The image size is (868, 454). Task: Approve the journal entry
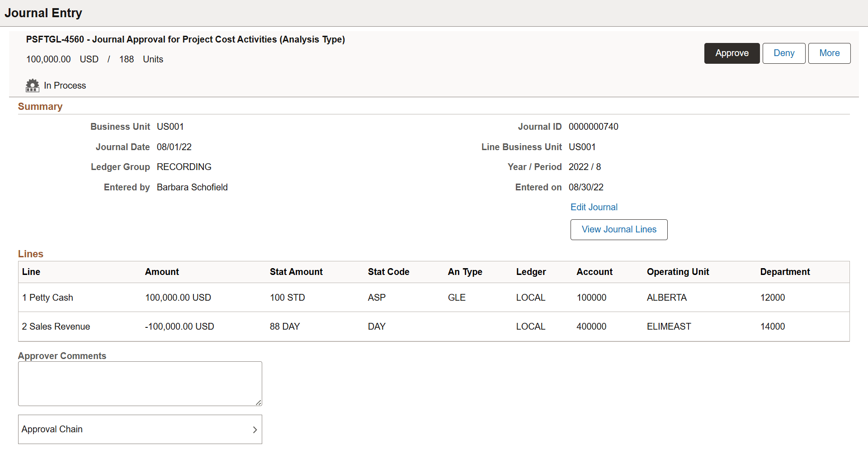click(x=731, y=53)
